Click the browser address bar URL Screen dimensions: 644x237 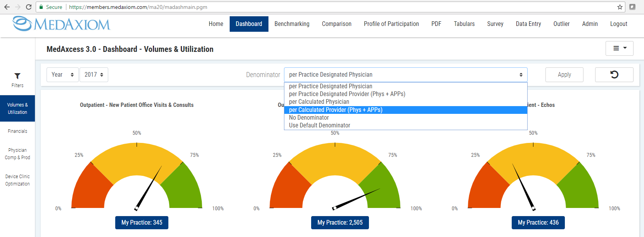pyautogui.click(x=138, y=7)
